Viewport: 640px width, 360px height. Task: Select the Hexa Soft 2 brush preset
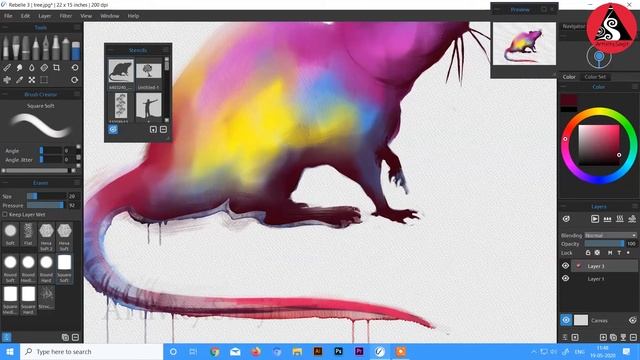coord(46,237)
